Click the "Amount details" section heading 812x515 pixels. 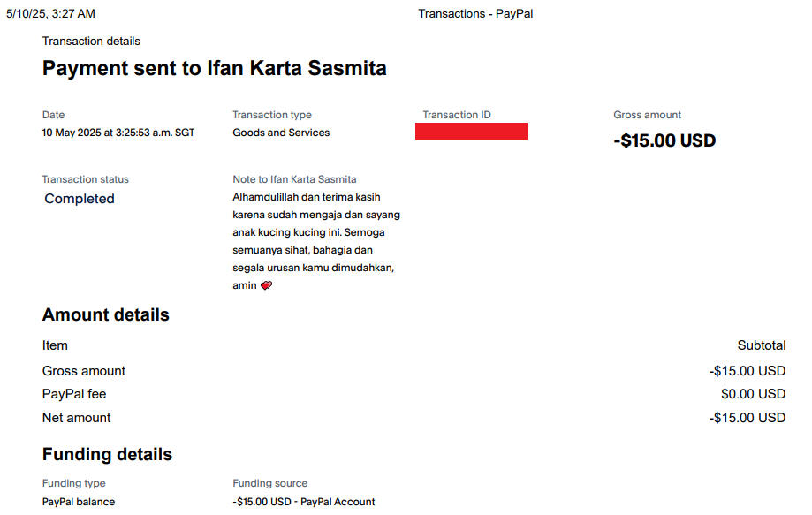(105, 315)
